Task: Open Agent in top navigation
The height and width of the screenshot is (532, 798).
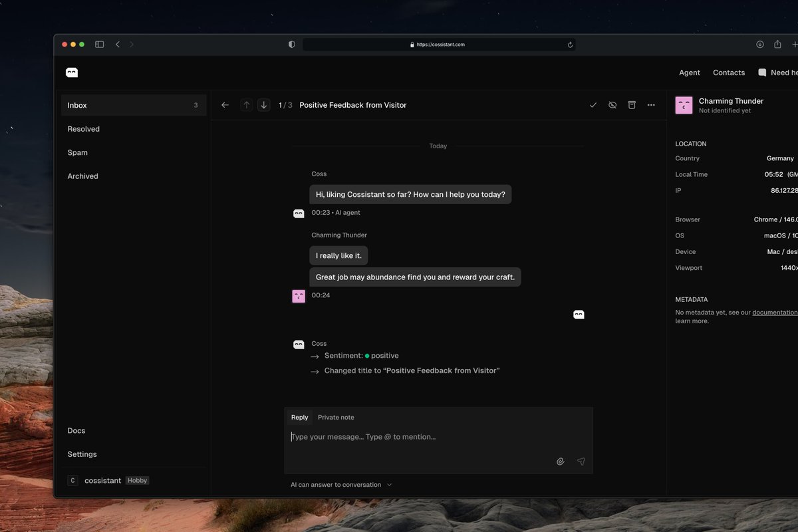Action: pos(690,72)
